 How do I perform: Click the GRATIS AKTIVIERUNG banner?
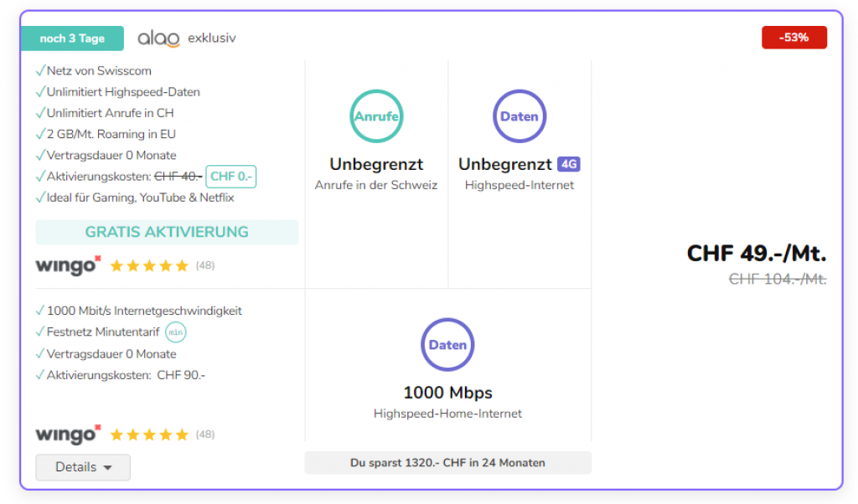[167, 232]
